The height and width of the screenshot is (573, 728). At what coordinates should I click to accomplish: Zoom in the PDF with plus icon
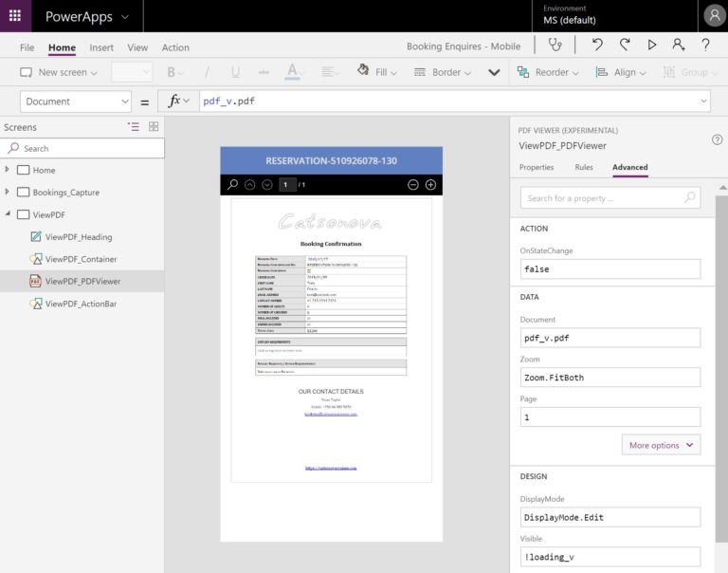pyautogui.click(x=430, y=185)
